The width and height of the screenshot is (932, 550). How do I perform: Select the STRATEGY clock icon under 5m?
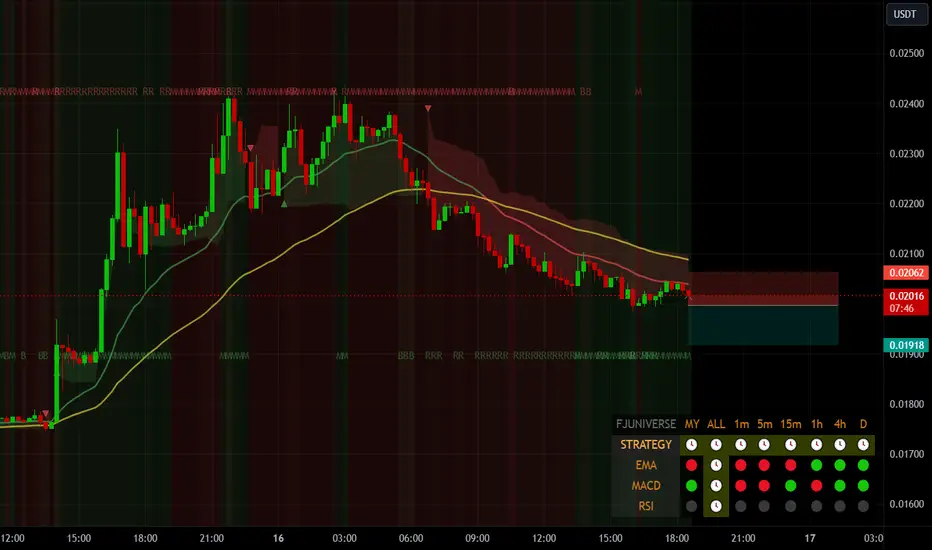point(764,445)
